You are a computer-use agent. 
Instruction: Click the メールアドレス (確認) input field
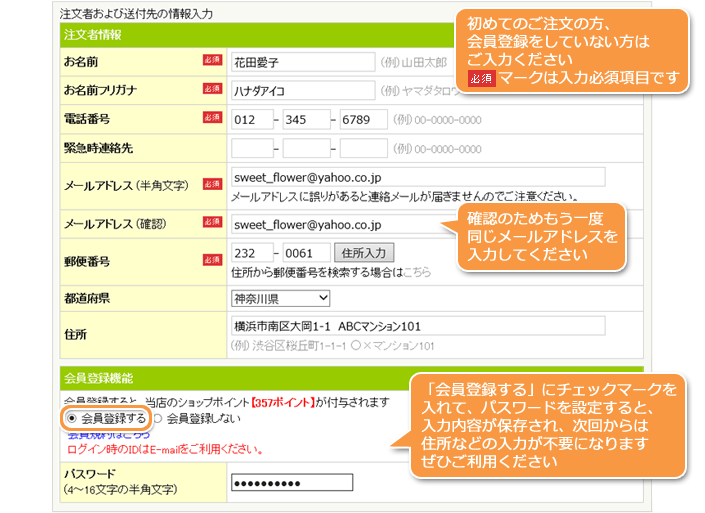340,225
